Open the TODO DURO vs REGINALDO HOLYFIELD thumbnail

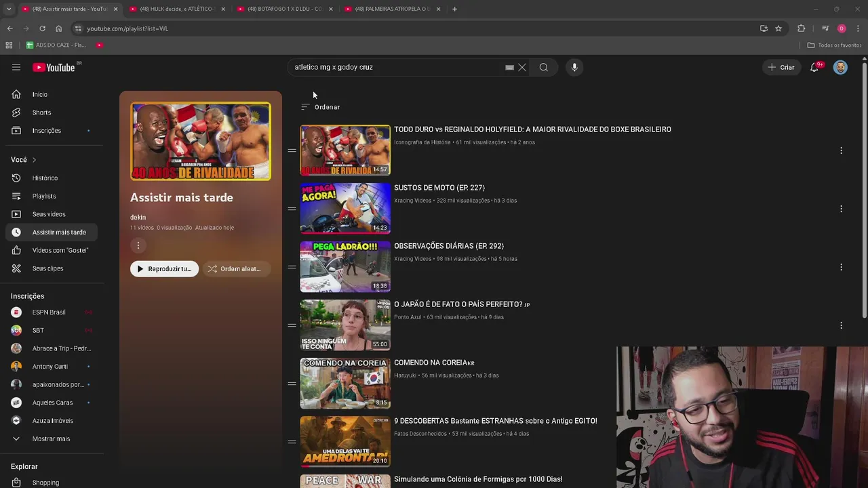pos(345,150)
